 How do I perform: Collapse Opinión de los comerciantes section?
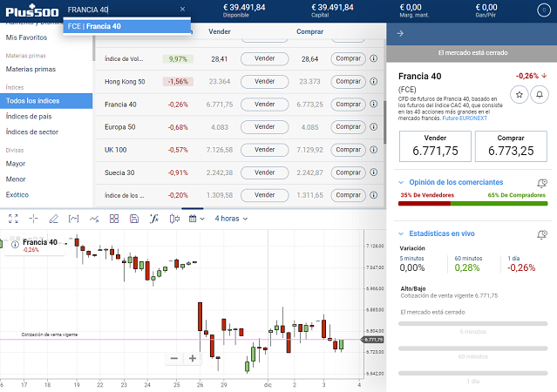(401, 183)
